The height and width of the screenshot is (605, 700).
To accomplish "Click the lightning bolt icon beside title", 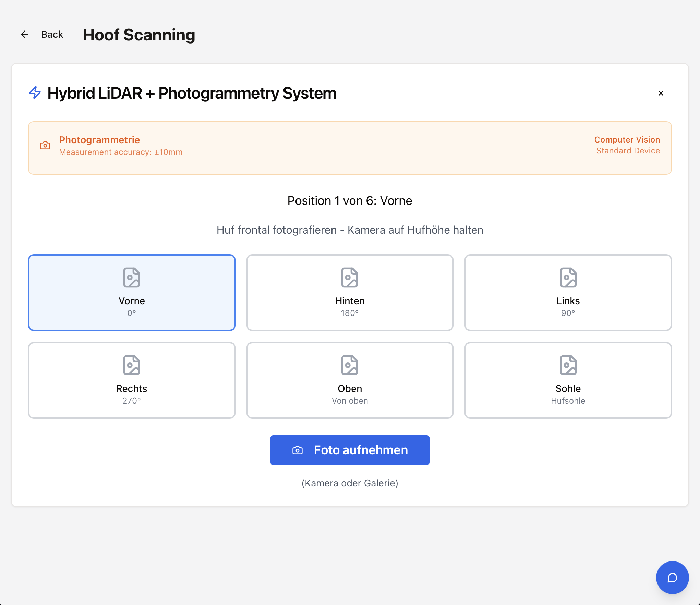I will tap(35, 93).
